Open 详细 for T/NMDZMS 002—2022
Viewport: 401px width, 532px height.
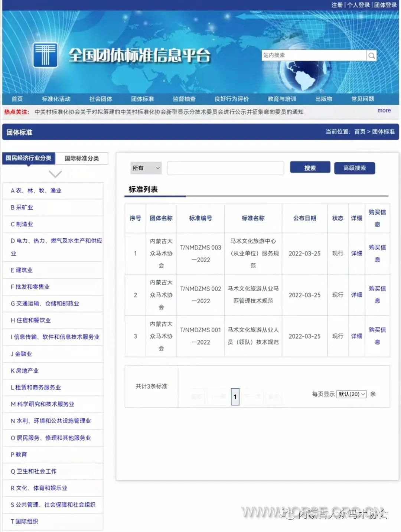click(x=356, y=295)
